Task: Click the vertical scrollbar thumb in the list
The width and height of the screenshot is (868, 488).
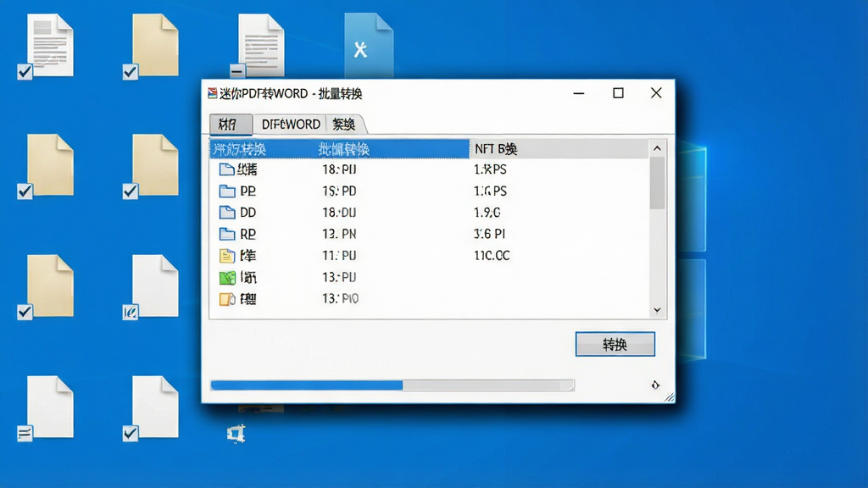Action: tap(657, 183)
